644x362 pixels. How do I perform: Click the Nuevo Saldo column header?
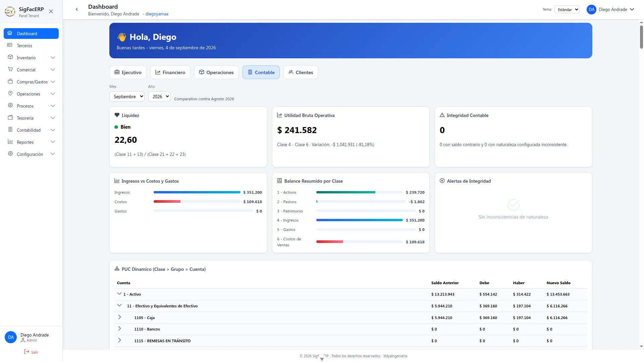[x=558, y=283]
